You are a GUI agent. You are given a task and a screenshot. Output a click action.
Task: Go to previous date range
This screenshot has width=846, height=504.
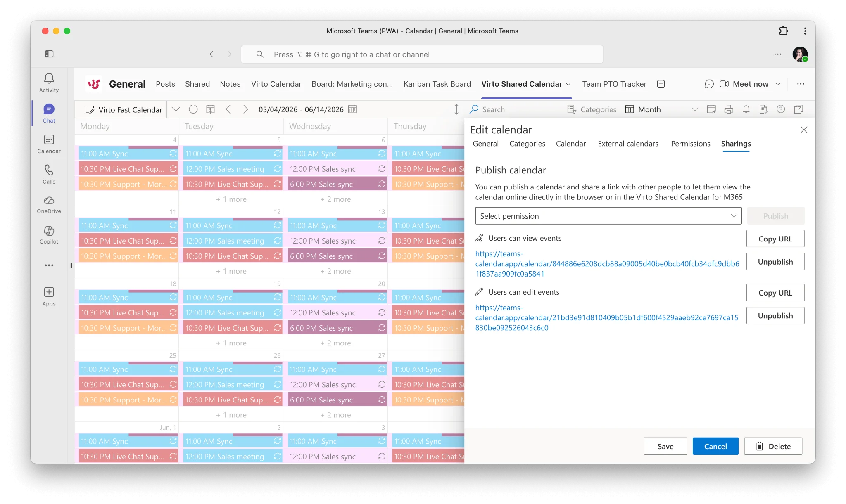pyautogui.click(x=228, y=109)
